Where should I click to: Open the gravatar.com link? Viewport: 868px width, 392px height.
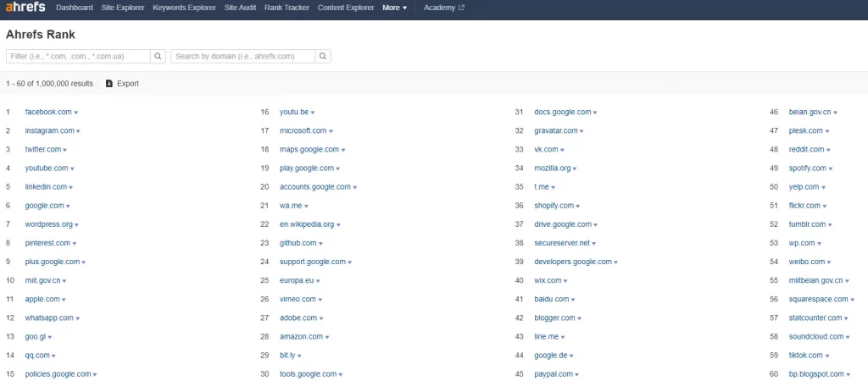[556, 130]
